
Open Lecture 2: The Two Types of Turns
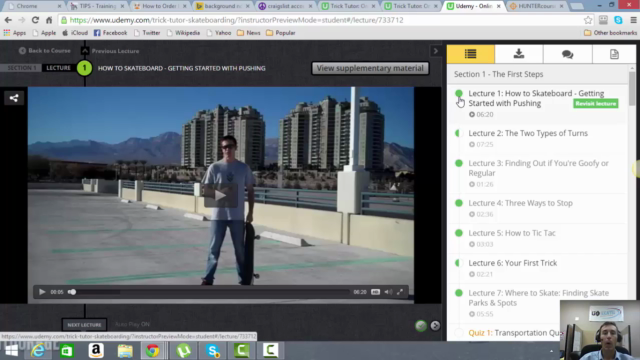528,133
